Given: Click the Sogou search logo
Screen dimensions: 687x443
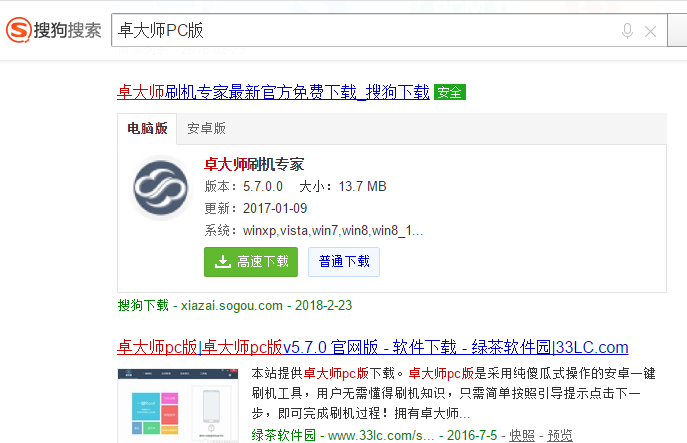Looking at the screenshot, I should click(53, 30).
